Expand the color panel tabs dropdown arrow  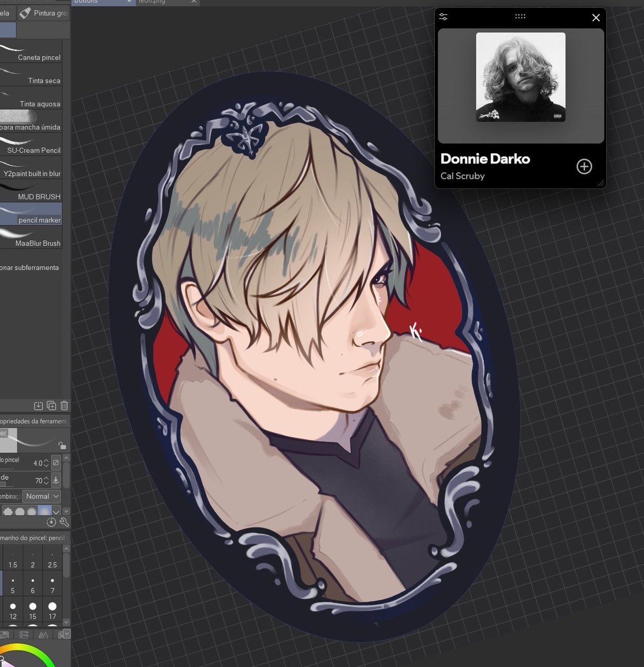pyautogui.click(x=67, y=634)
